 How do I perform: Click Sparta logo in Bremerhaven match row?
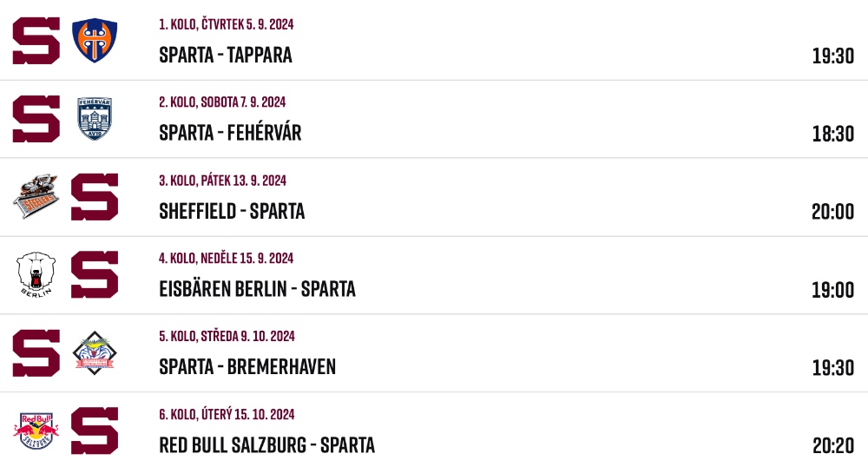pyautogui.click(x=36, y=353)
